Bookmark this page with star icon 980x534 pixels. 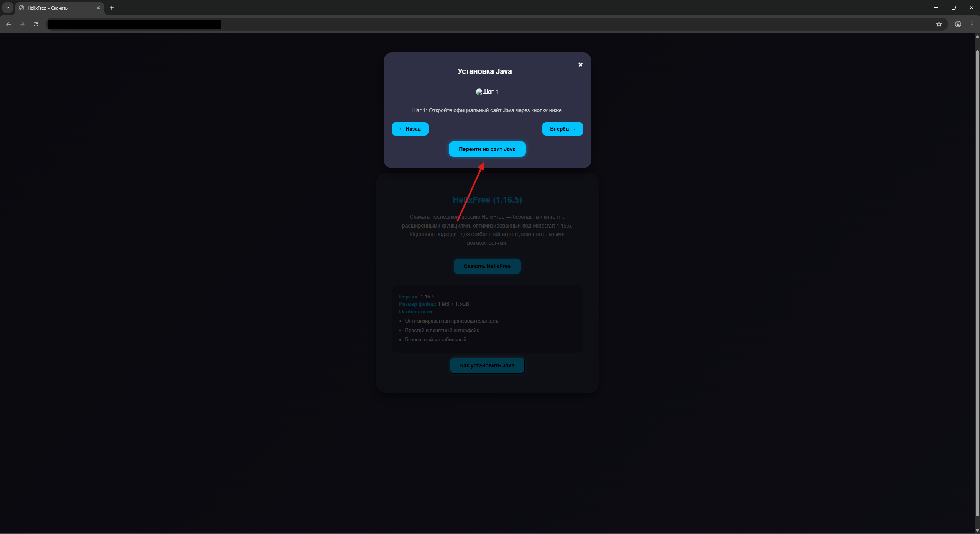(939, 24)
